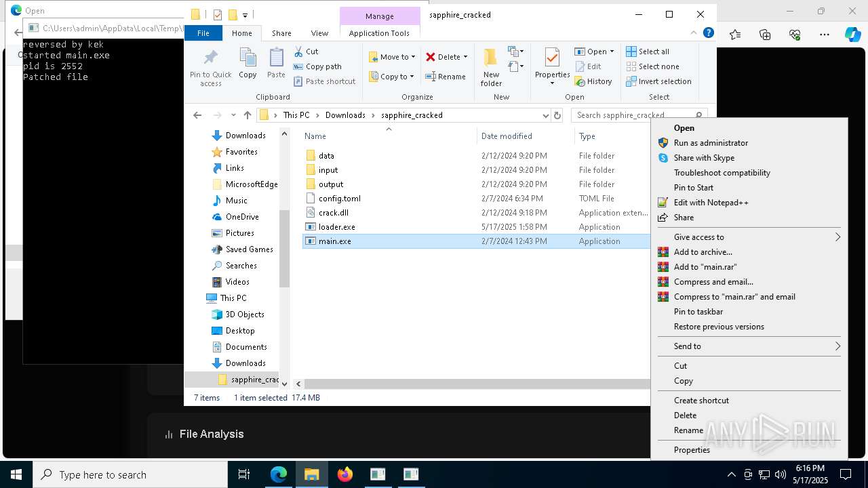Select 3D Objects in navigation pane

coord(245,314)
